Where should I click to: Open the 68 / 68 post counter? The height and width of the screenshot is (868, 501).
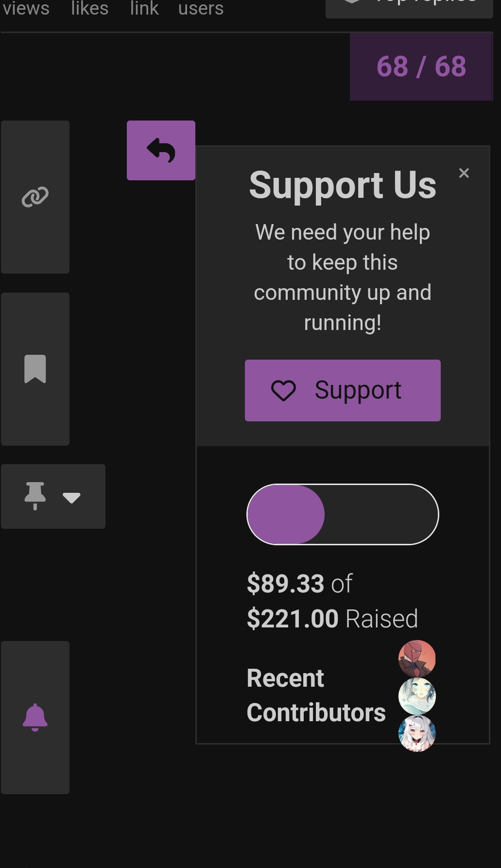421,67
